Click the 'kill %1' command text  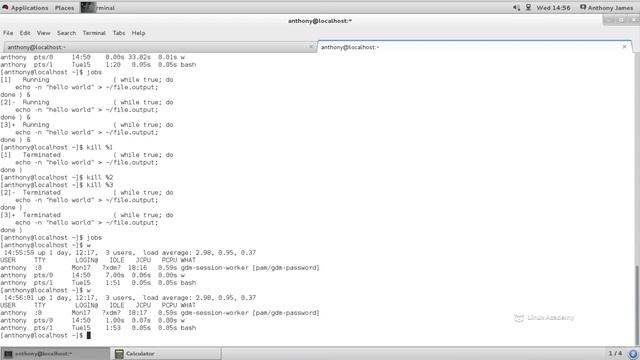[x=100, y=147]
